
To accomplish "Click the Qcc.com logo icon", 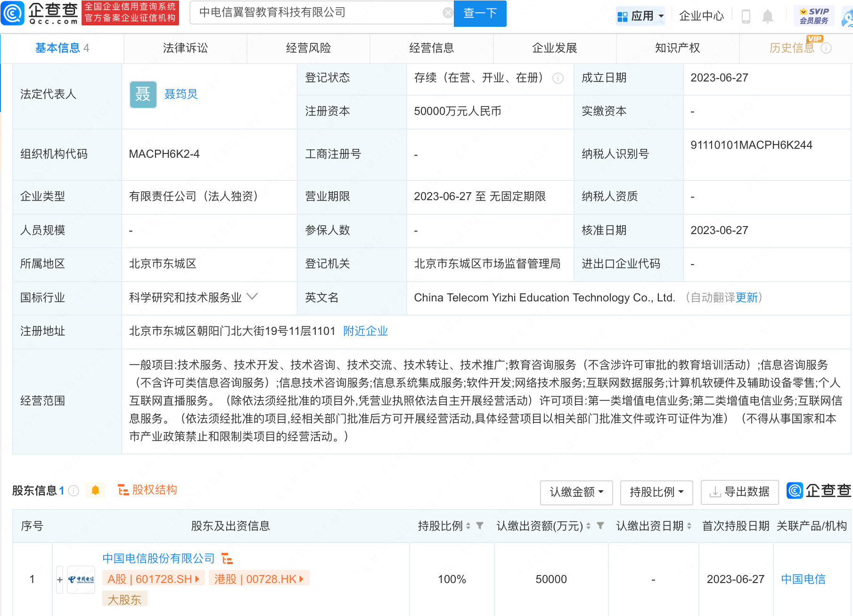I will pyautogui.click(x=13, y=13).
